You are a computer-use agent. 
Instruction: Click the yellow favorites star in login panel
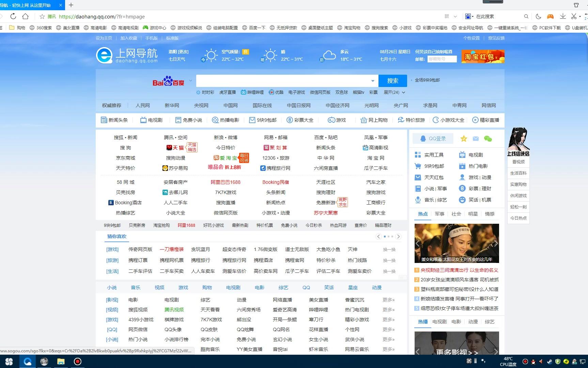464,138
